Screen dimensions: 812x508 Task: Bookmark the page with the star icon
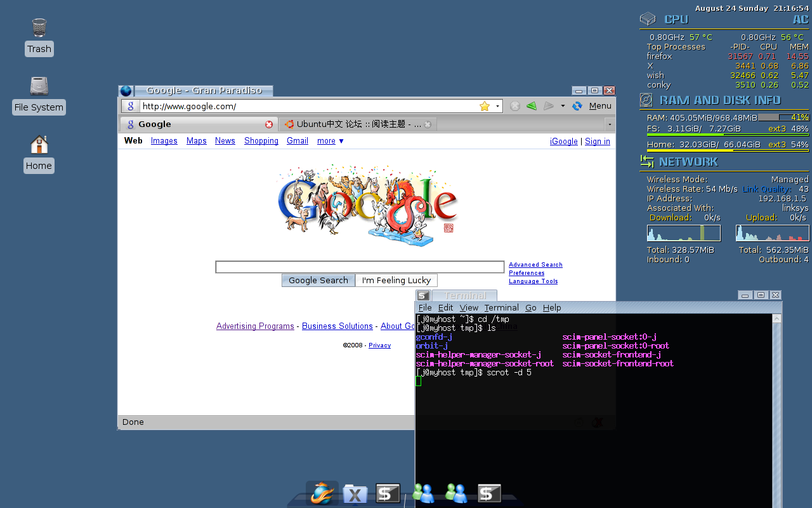(x=485, y=106)
